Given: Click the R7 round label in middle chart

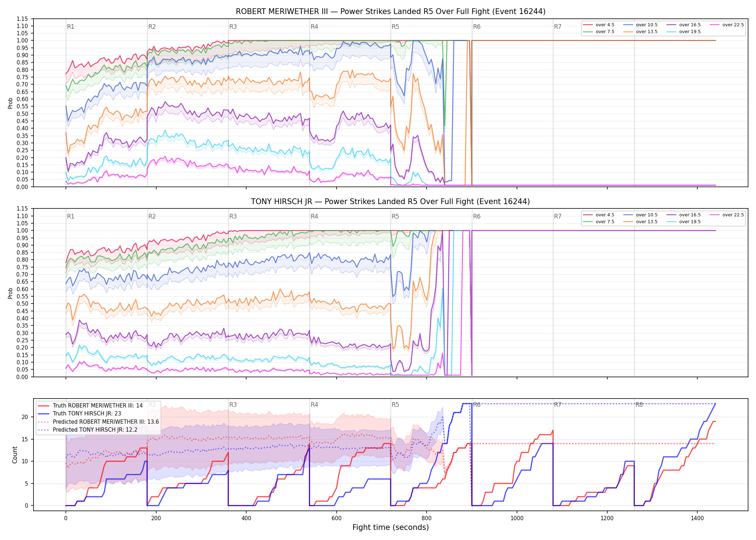Looking at the screenshot, I should [558, 216].
